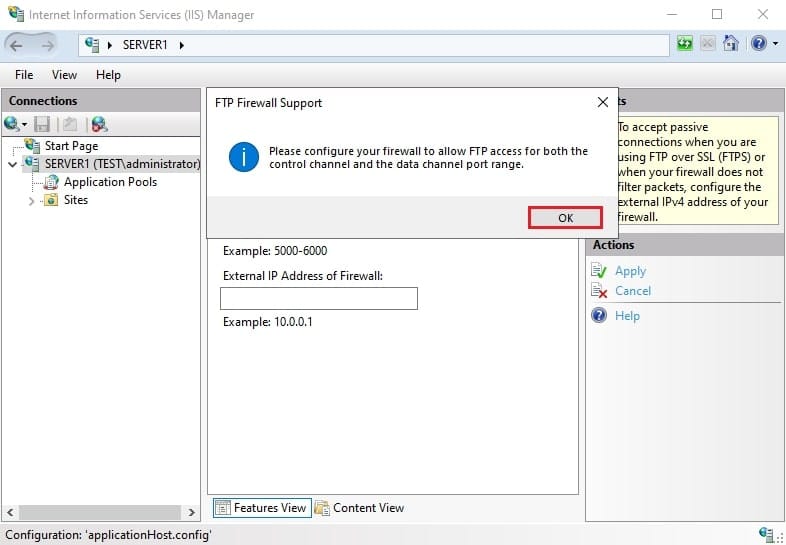Select Start Page in the Connections tree
Viewport: 786px width, 545px height.
pos(71,146)
